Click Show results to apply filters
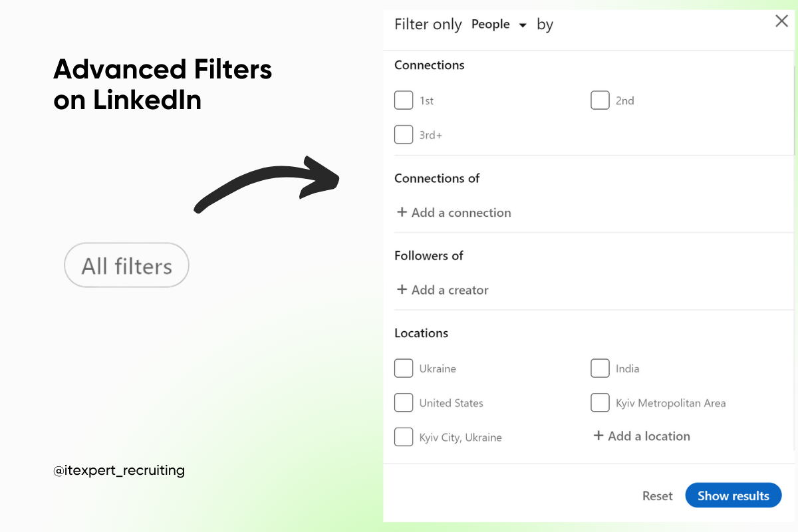Screen dimensions: 798x532 [733, 495]
